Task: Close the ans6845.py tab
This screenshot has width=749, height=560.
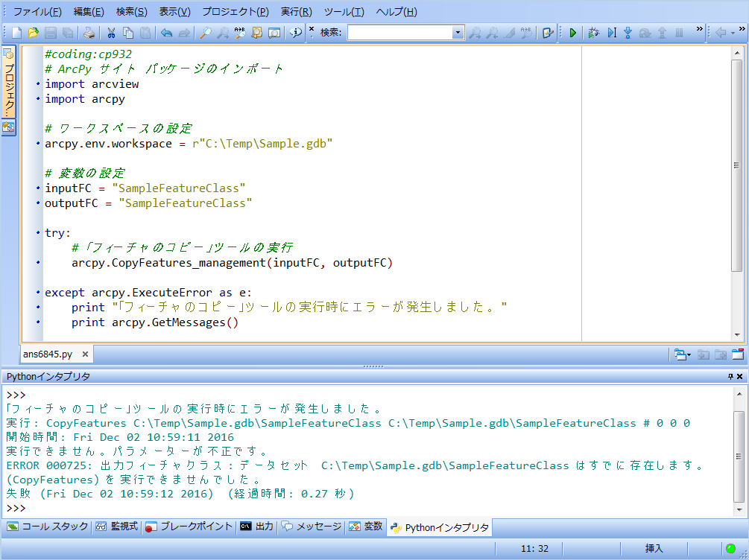Action: tap(85, 354)
